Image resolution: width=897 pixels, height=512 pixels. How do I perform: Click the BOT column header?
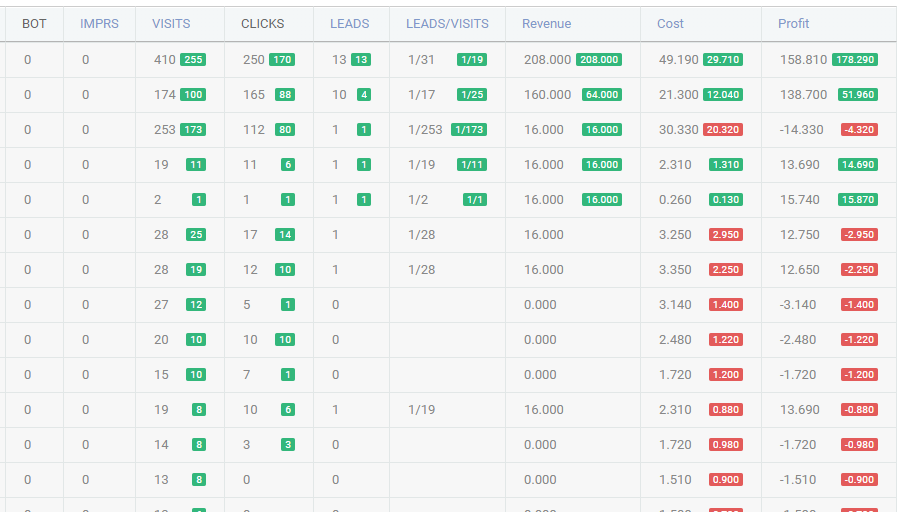tap(34, 24)
